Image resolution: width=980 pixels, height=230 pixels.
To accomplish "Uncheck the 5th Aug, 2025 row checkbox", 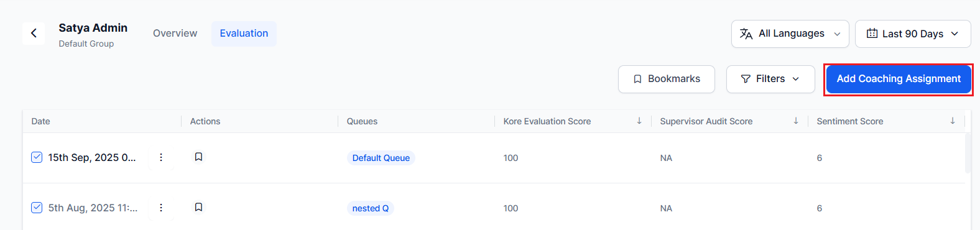I will point(37,208).
